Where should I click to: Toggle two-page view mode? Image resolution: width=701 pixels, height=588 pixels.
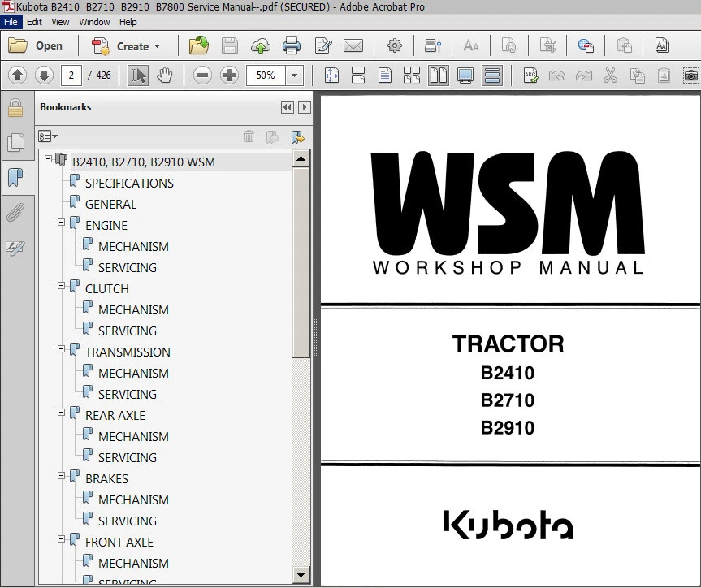pos(439,76)
